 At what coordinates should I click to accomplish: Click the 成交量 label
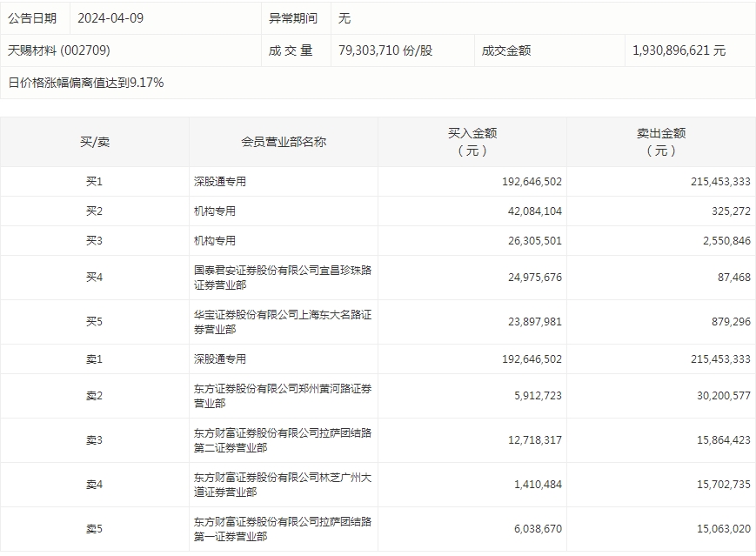coord(291,50)
